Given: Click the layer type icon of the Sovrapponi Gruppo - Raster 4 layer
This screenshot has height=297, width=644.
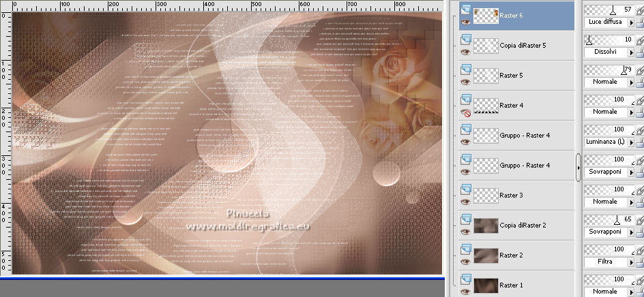Looking at the screenshot, I should pos(465,159).
